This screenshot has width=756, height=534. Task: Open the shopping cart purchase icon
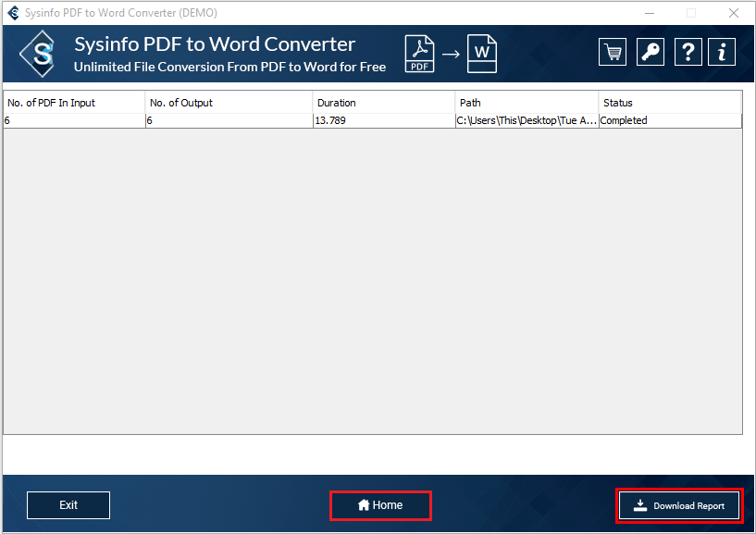612,53
